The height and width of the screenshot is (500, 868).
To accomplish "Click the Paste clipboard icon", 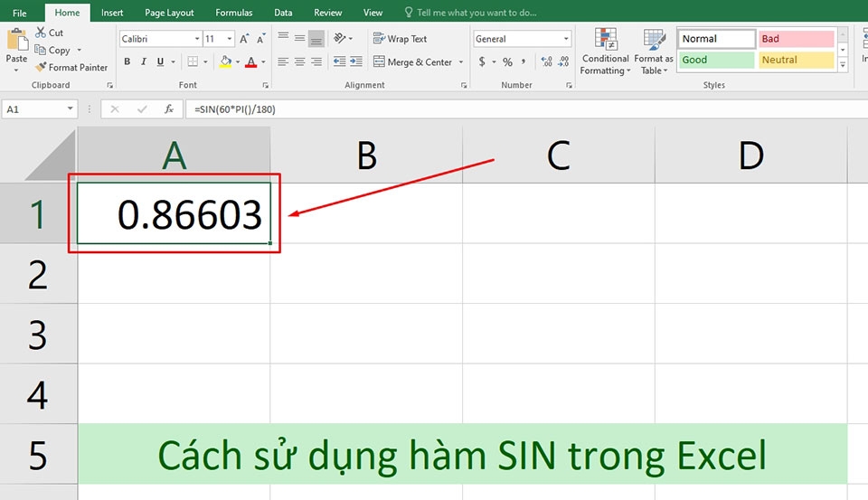I will (16, 40).
